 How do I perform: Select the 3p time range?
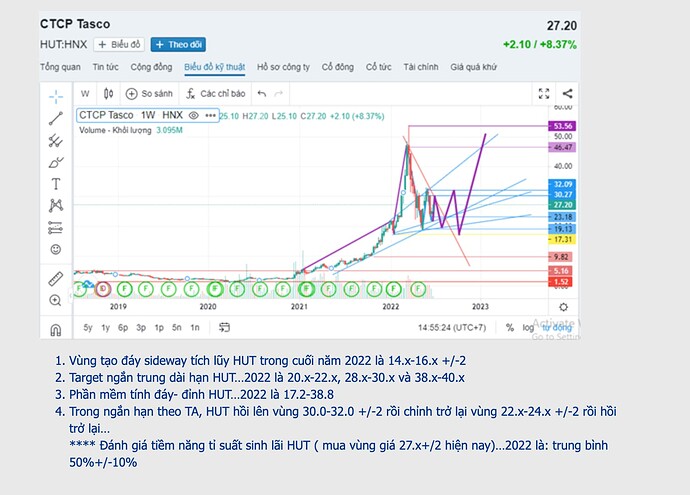(141, 327)
